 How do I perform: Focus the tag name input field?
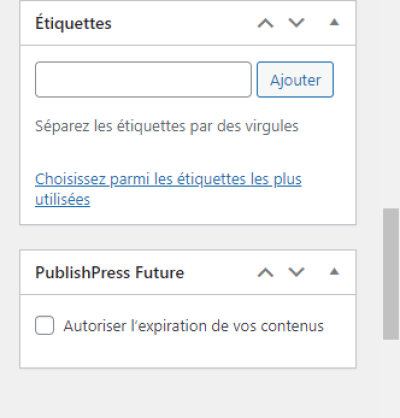pyautogui.click(x=143, y=80)
